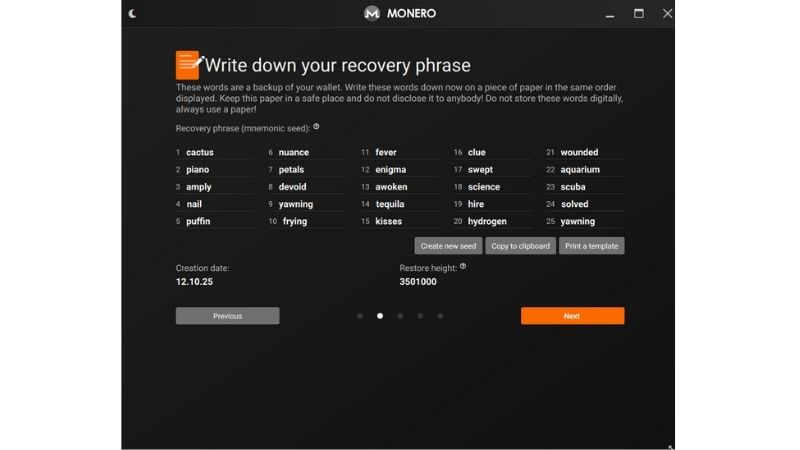Click seed word 14 'tequila'
This screenshot has width=800, height=450.
click(390, 204)
